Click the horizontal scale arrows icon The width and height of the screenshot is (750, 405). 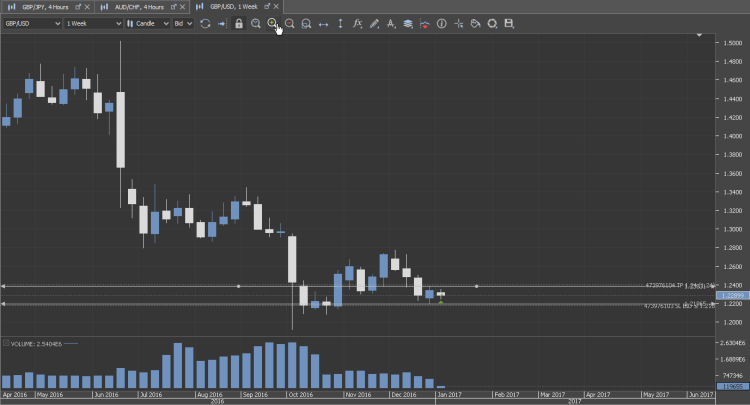(x=323, y=23)
